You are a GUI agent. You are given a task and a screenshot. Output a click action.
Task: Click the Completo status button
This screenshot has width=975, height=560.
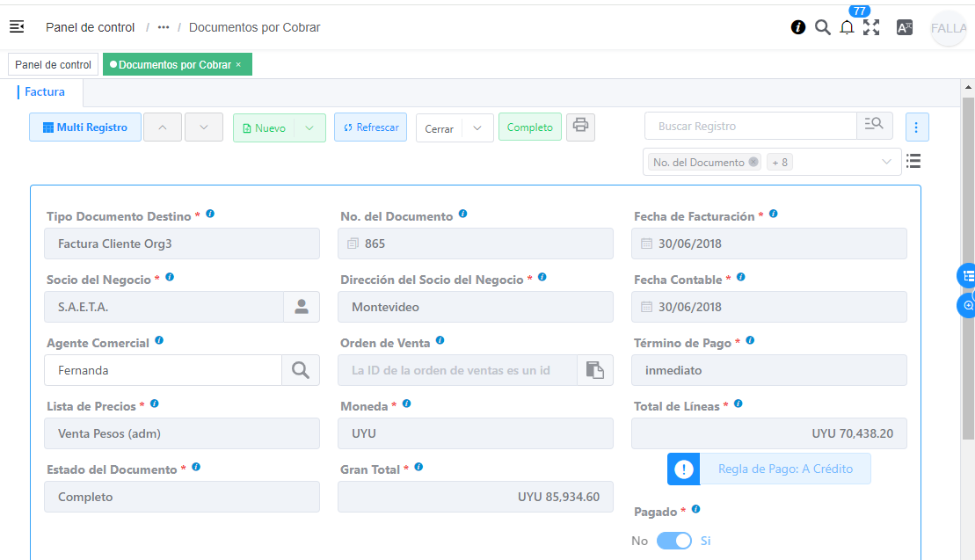click(530, 127)
